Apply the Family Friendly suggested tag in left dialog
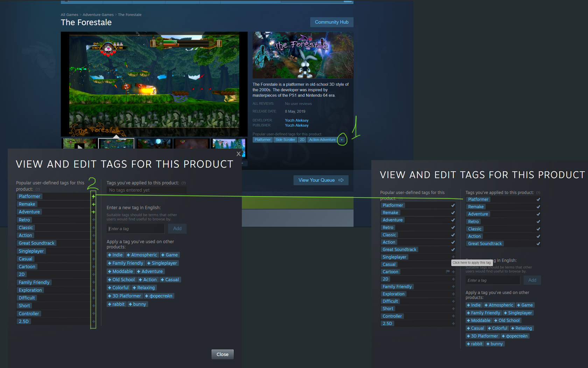This screenshot has height=368, width=588. point(126,263)
